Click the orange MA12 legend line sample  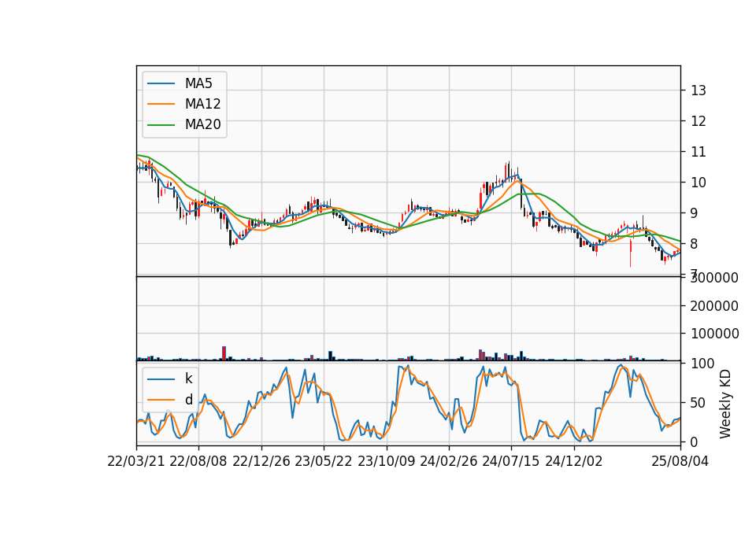pyautogui.click(x=161, y=104)
